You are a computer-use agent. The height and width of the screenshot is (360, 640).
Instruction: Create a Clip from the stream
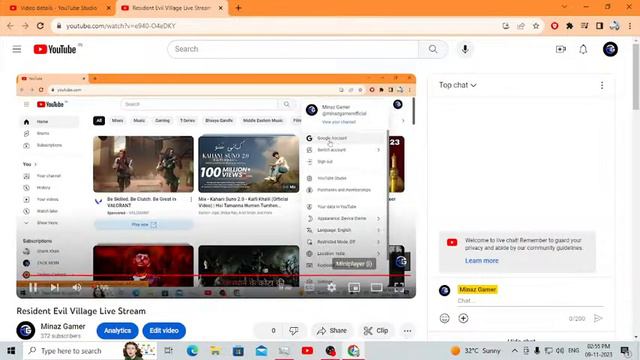(x=376, y=331)
